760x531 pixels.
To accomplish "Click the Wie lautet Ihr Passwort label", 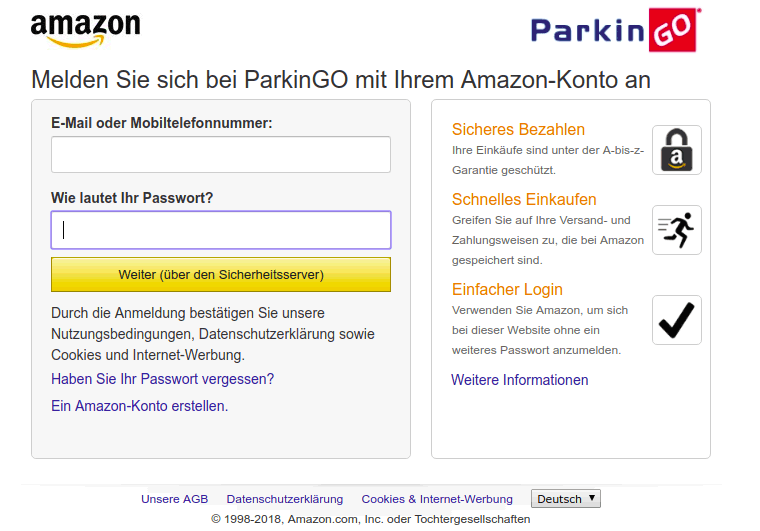I will click(x=132, y=198).
